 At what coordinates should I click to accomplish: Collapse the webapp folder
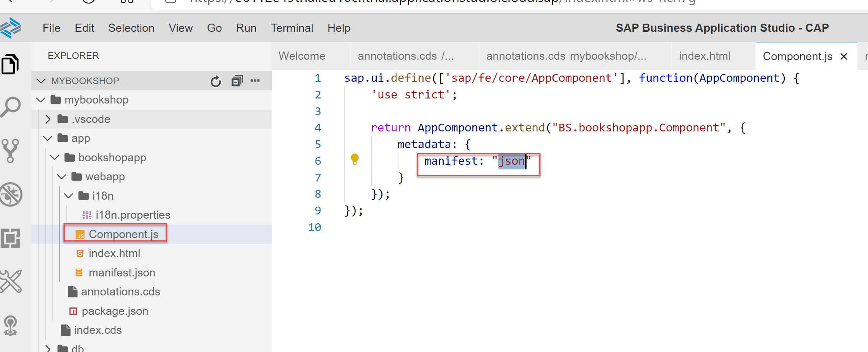point(62,177)
